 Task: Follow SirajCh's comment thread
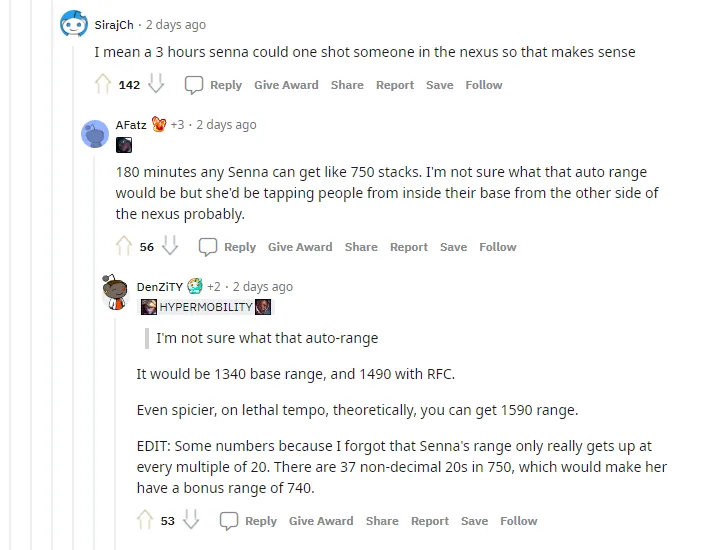(483, 85)
